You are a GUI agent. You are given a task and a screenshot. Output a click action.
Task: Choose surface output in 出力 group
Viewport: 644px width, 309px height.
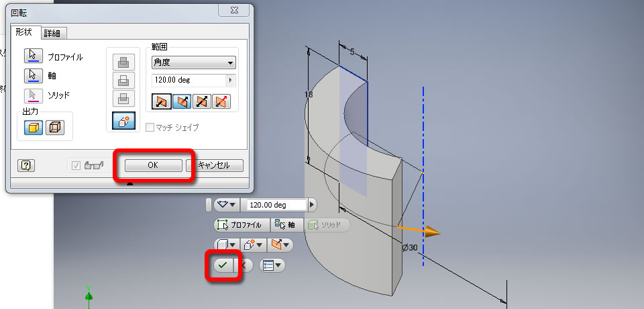tap(54, 128)
